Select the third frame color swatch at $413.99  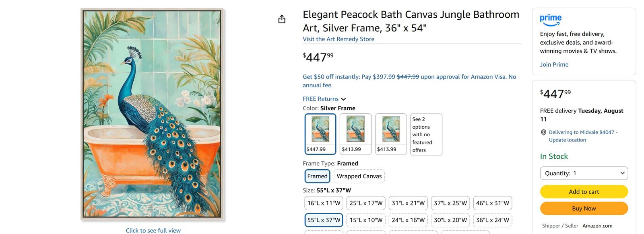pyautogui.click(x=391, y=134)
